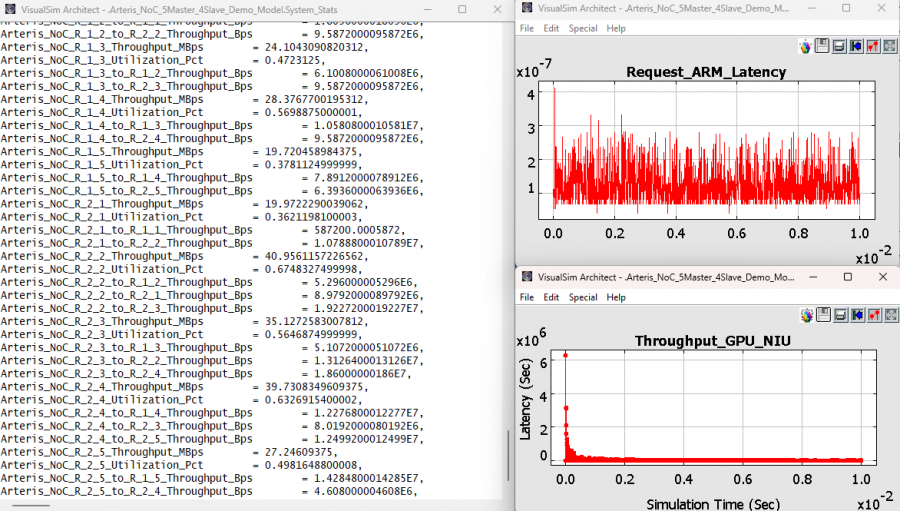Open Edit menu in Throughput_GPU_NIU window
Screen dimensions: 900x511
click(551, 297)
